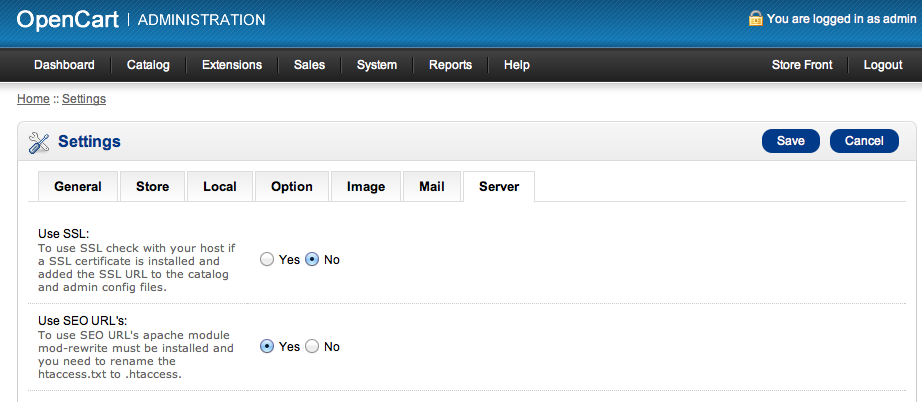Viewport: 922px width, 402px height.
Task: Select No for Use SSL
Action: click(312, 259)
